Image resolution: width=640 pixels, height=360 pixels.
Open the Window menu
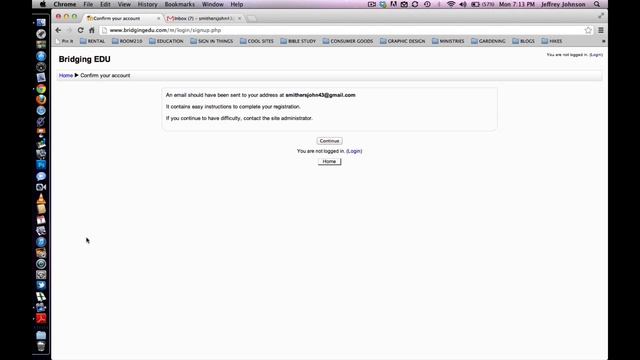tap(213, 4)
